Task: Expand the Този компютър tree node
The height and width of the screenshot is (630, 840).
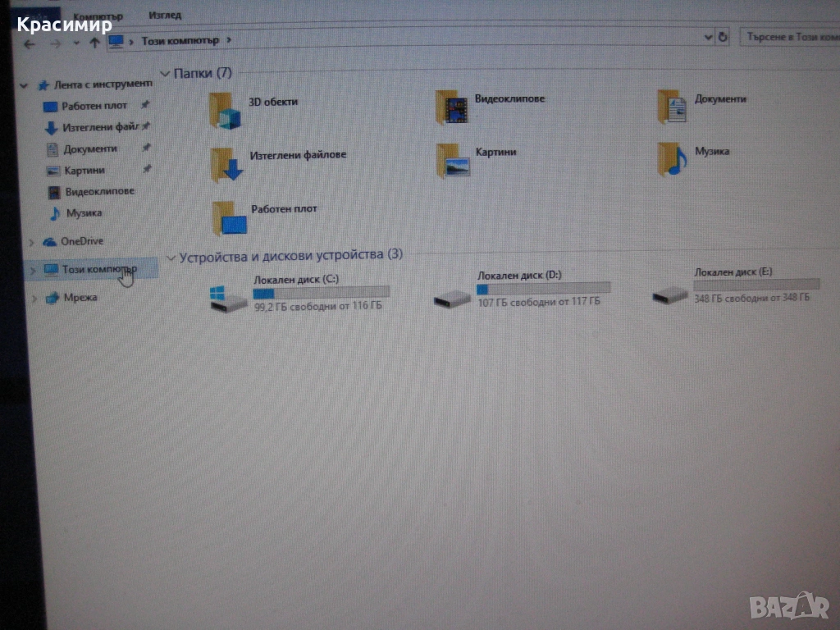Action: [x=33, y=271]
